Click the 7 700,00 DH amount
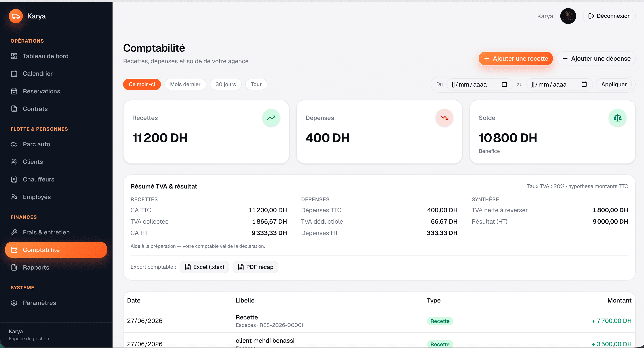The image size is (644, 348). coord(611,321)
